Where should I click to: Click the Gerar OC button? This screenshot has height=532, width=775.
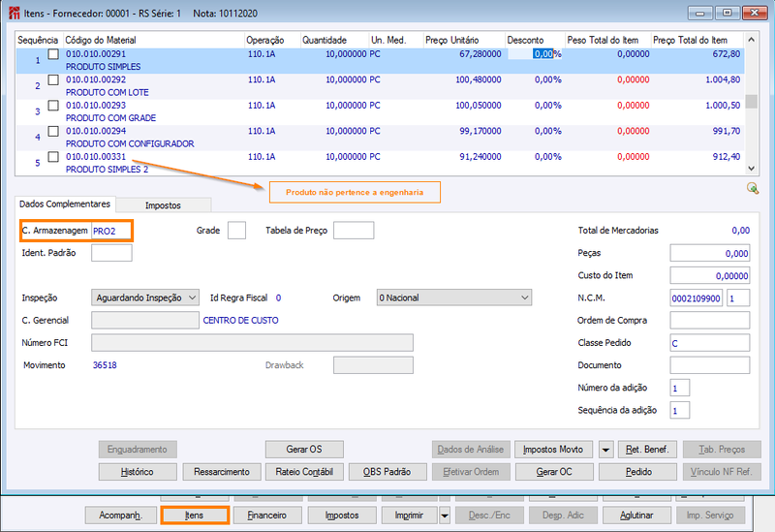tap(554, 472)
